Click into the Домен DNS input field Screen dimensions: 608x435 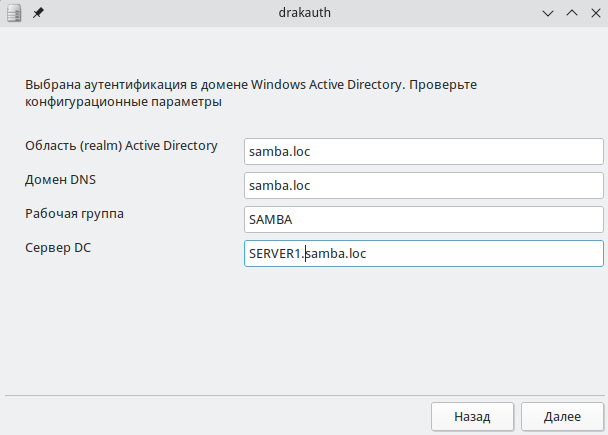[x=423, y=185]
